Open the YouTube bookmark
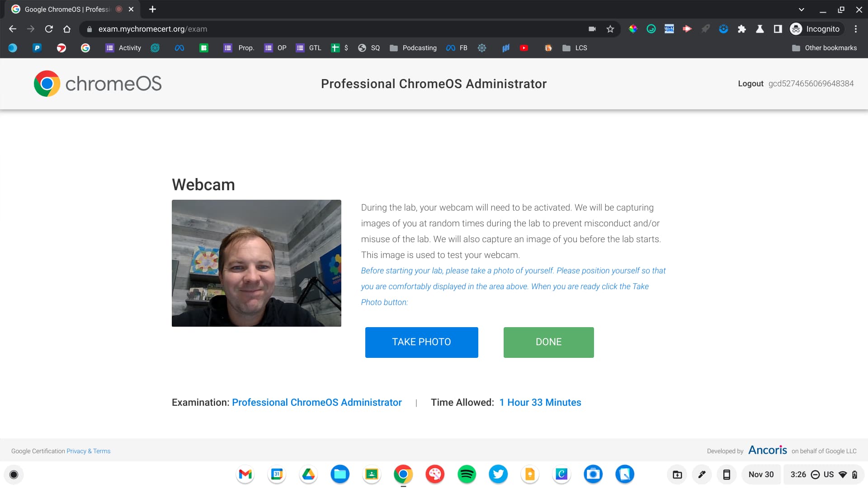The image size is (868, 488). (524, 48)
